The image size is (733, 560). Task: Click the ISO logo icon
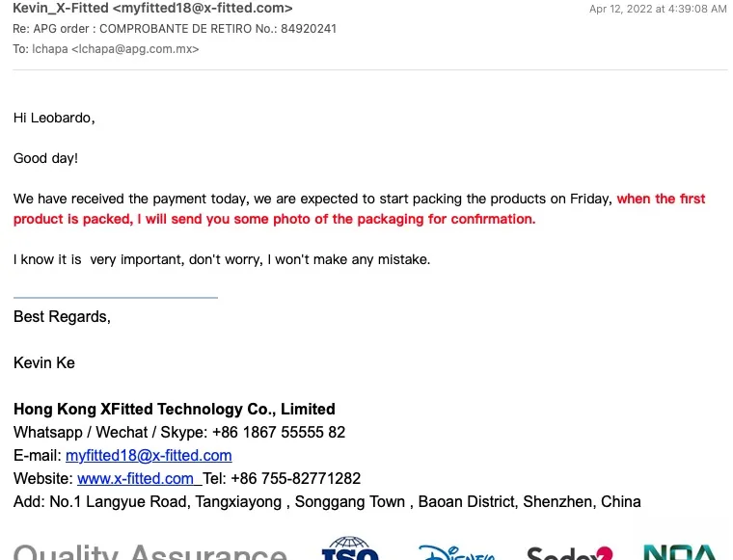(350, 548)
